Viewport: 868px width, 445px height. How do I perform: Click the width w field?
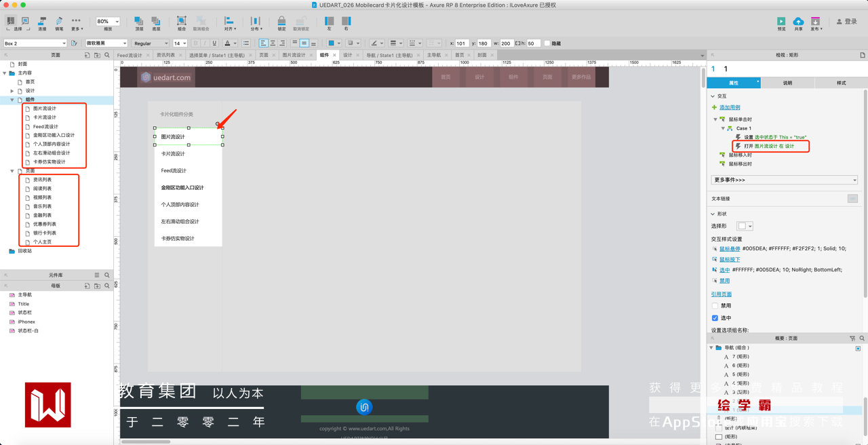(506, 43)
